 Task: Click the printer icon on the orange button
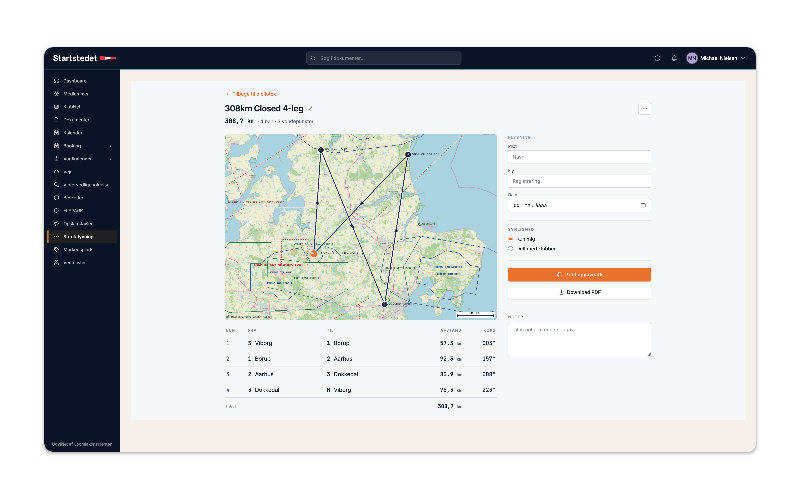point(559,274)
